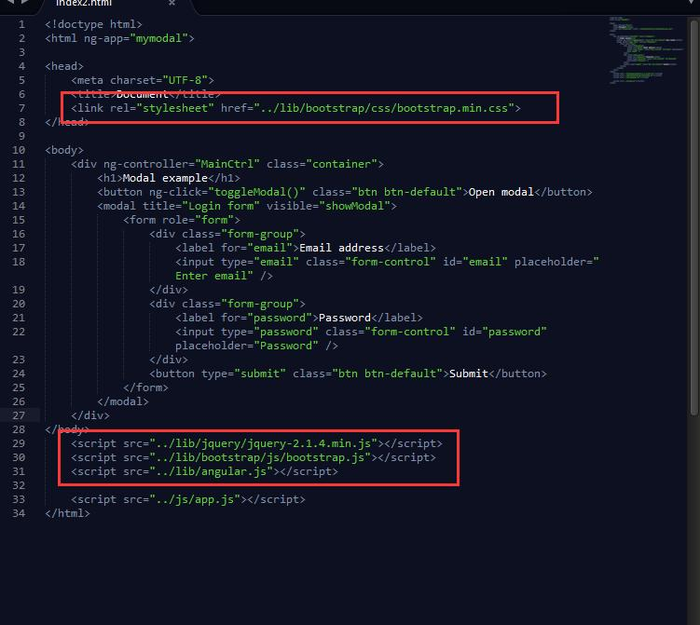
Task: Click the opening <head> tag
Action: pos(64,67)
